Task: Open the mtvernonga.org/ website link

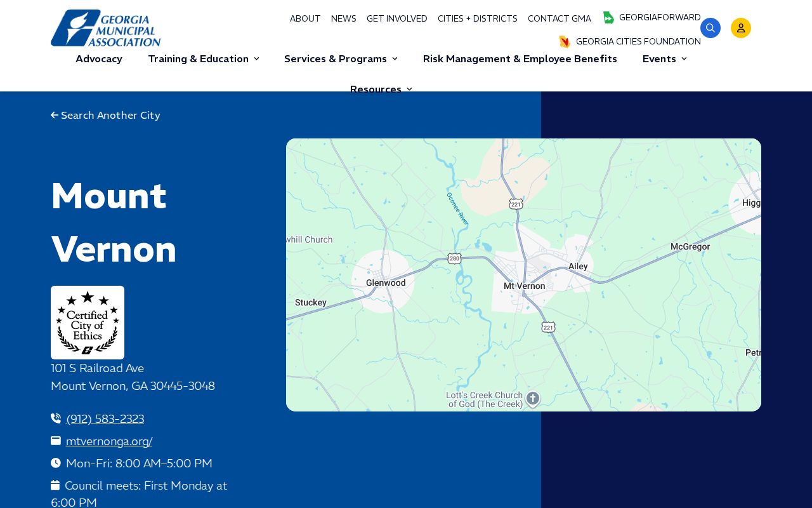Action: coord(109,441)
